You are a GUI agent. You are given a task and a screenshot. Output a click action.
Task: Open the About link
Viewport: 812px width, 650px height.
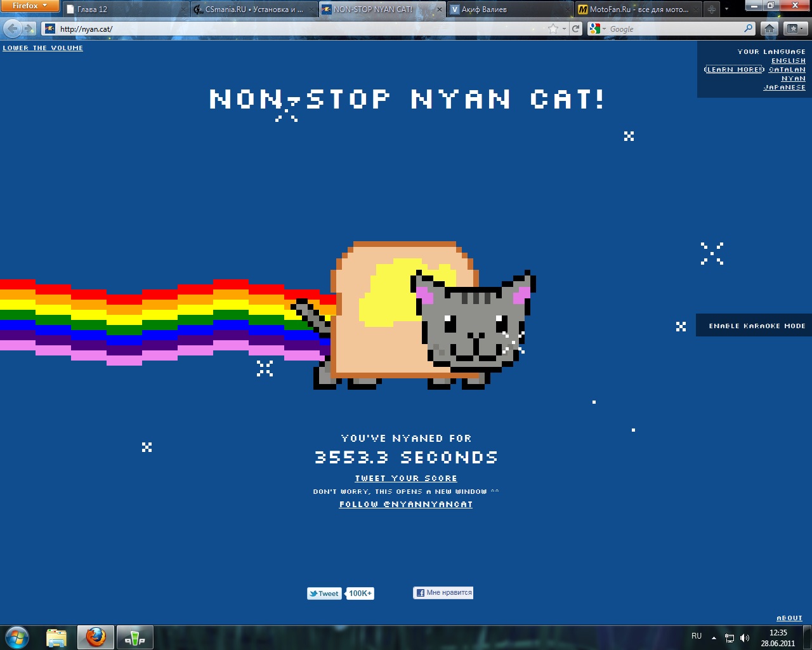[x=790, y=618]
